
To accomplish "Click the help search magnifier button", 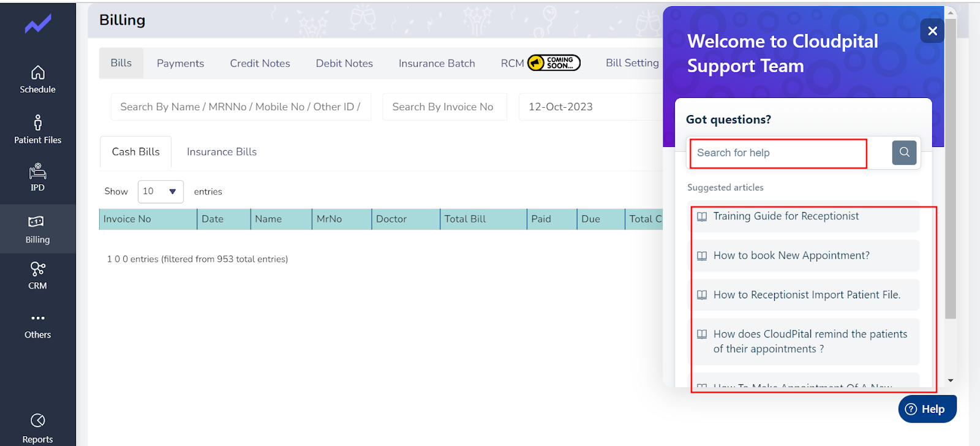I will [904, 153].
